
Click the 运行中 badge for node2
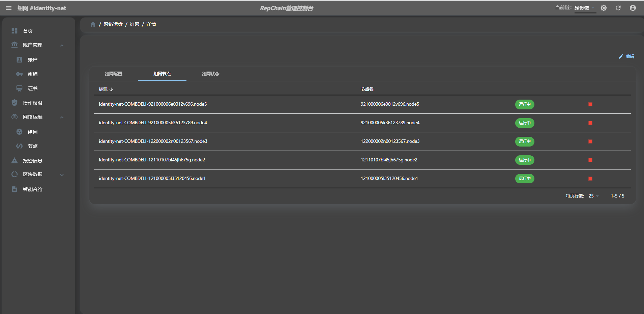(x=525, y=160)
